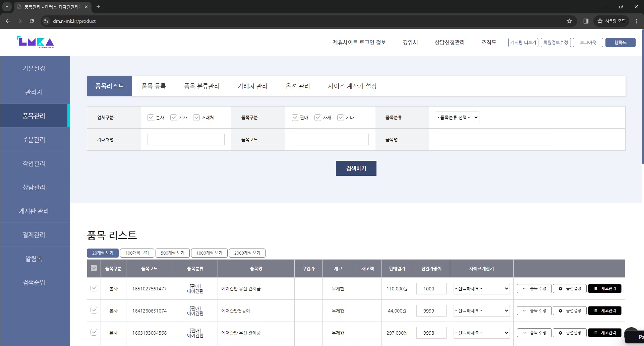The width and height of the screenshot is (644, 346).
Task: Open 알림톡 in the sidebar
Action: 34,259
